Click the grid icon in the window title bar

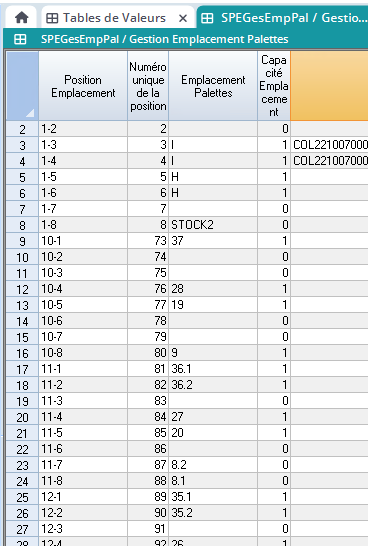[x=20, y=39]
